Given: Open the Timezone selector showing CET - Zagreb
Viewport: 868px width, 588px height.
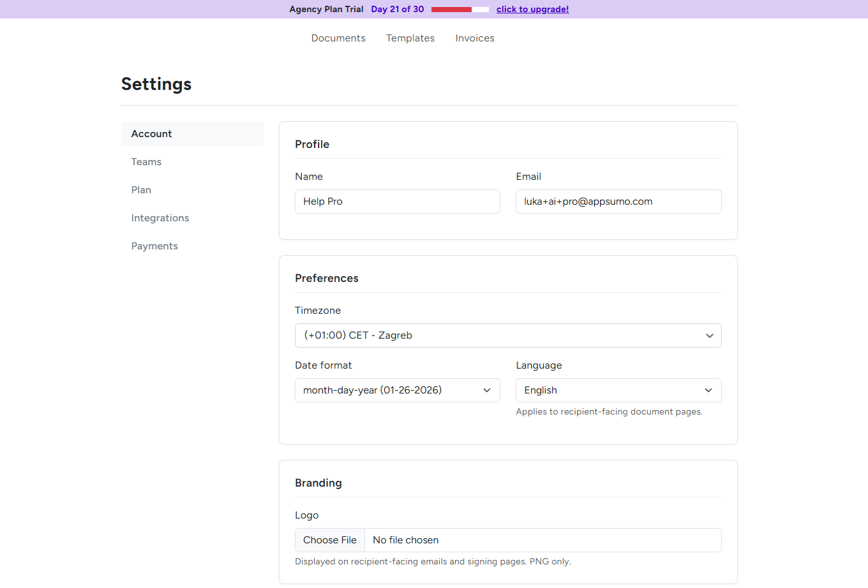Looking at the screenshot, I should 508,335.
